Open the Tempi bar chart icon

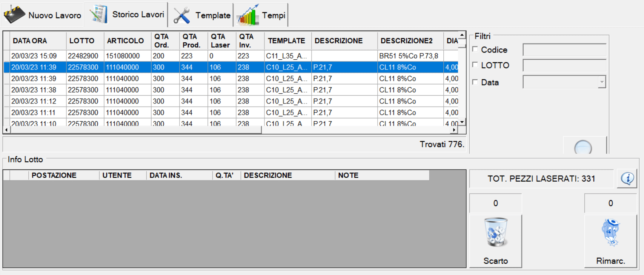[x=247, y=15]
